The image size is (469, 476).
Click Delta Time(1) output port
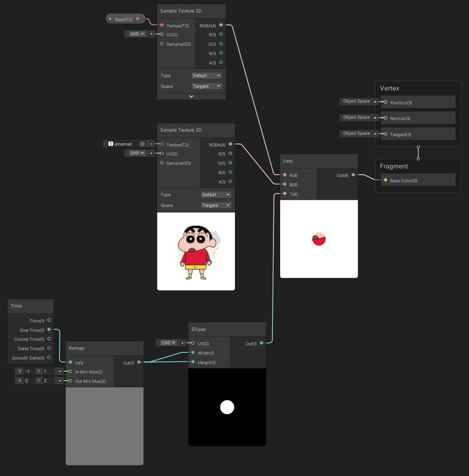[x=49, y=348]
